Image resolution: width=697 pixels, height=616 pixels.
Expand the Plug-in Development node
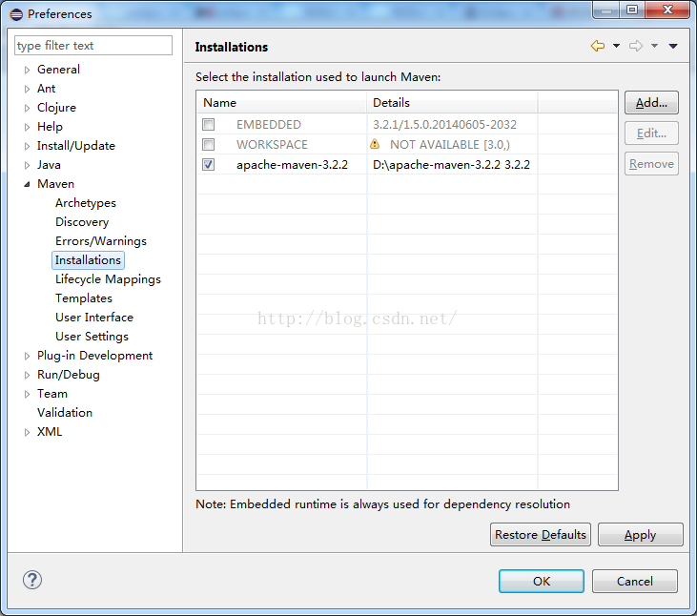coord(27,356)
